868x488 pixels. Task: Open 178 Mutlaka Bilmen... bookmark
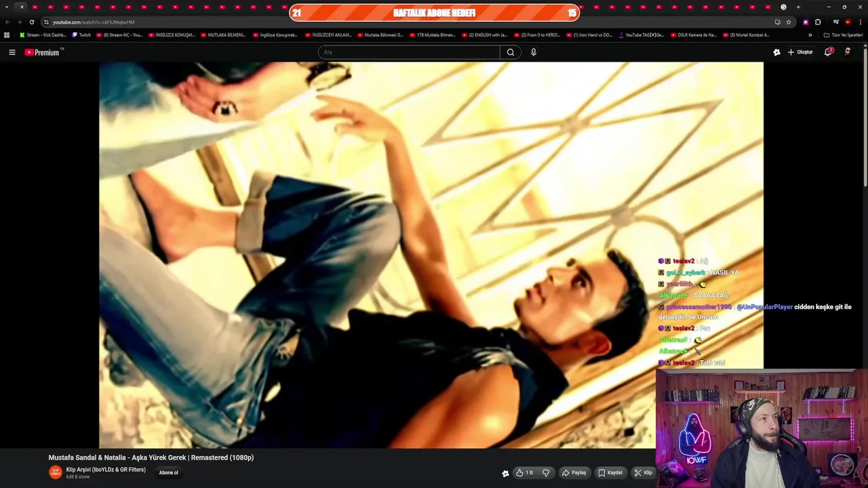(x=433, y=35)
